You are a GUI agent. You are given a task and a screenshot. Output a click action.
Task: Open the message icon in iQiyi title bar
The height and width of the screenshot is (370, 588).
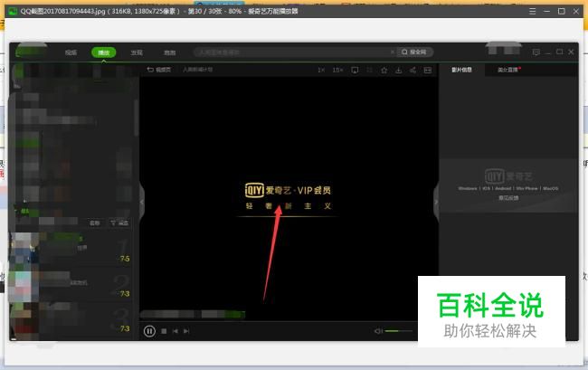[x=536, y=52]
